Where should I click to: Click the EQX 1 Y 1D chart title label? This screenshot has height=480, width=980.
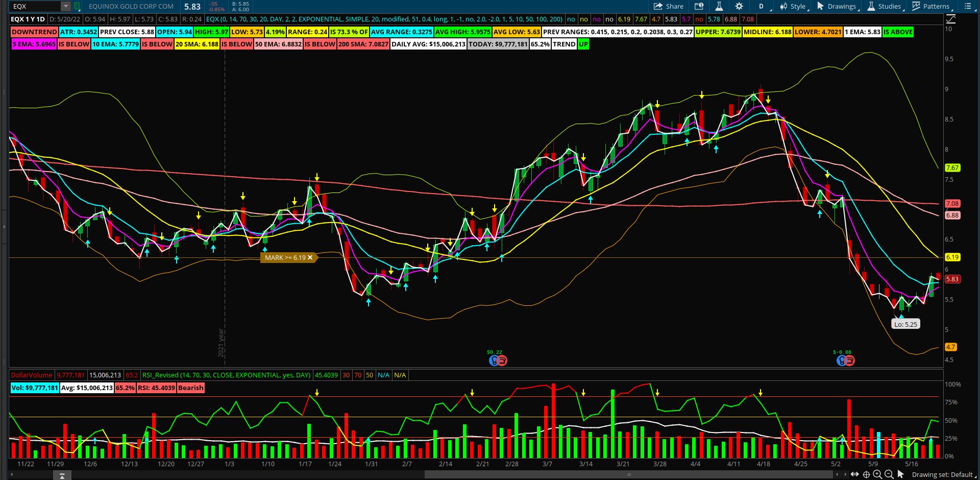28,19
